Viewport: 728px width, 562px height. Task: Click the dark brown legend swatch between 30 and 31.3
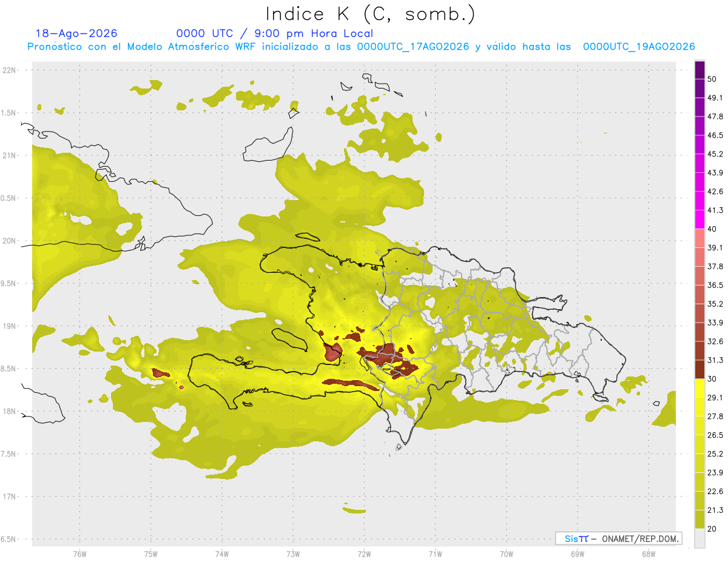[x=700, y=370]
